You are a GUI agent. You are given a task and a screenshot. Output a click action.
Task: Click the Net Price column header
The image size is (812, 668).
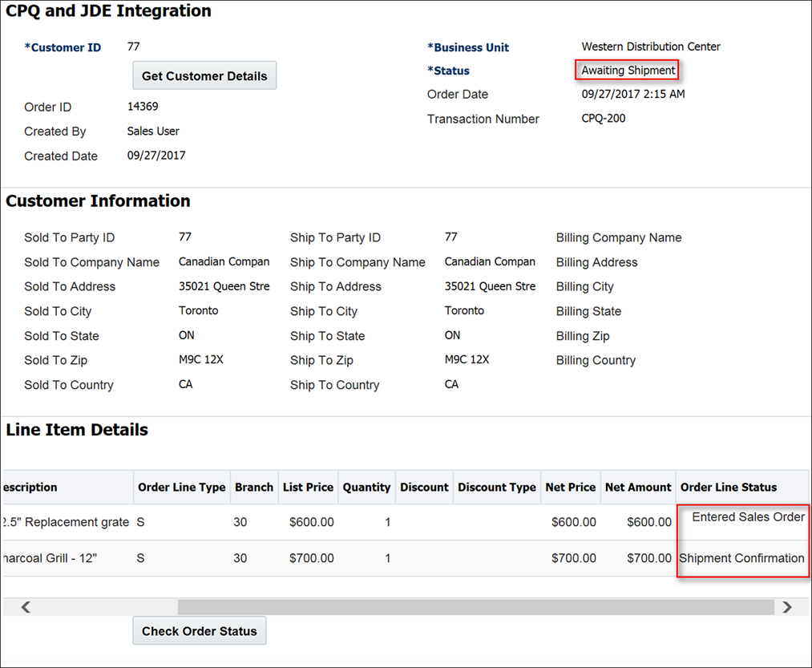(x=571, y=487)
